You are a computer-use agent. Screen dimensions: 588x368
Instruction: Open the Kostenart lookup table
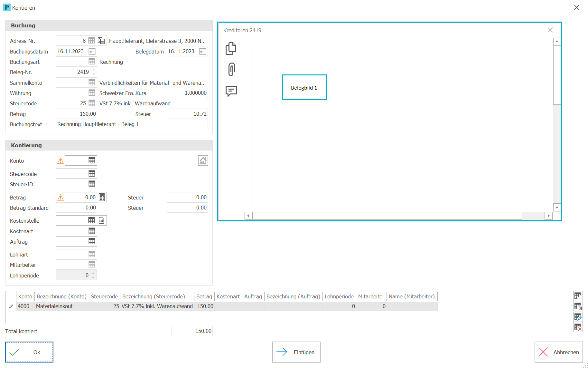coord(92,231)
